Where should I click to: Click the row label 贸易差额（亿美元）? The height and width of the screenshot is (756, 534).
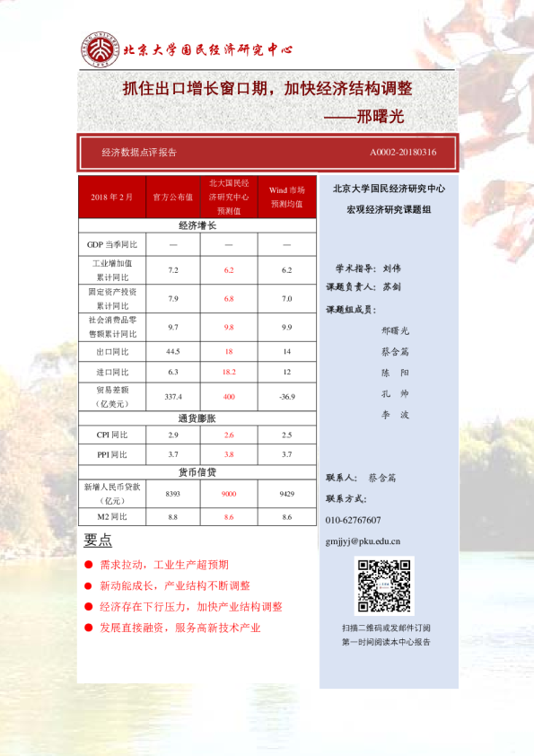(x=112, y=396)
